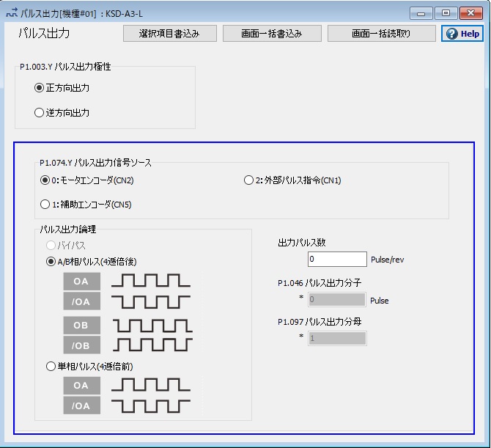Screen dimensions: 491x448
Task: Click the OA label under A/B相パルス
Action: 81,280
